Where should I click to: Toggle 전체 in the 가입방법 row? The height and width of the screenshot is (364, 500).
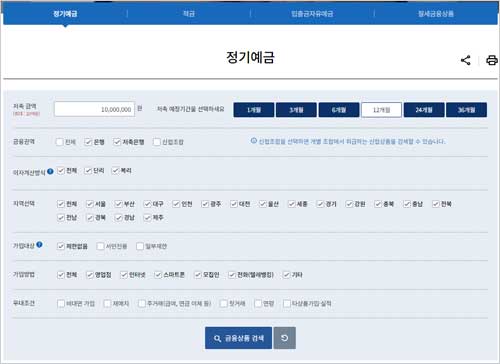(x=61, y=275)
